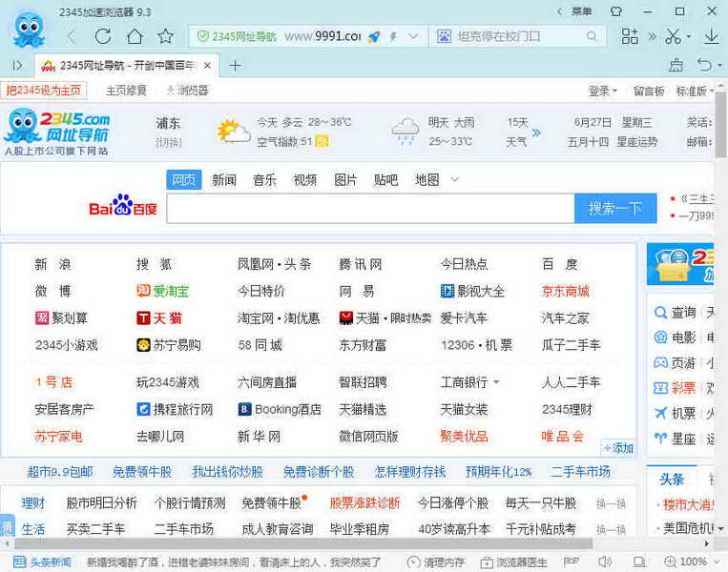Select the 地图 search tab
This screenshot has height=572, width=728.
(x=427, y=179)
